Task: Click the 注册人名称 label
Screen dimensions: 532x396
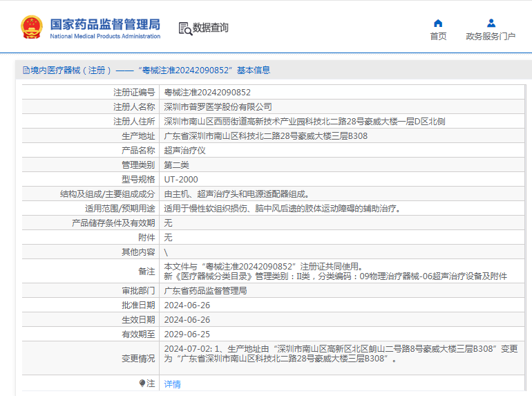Action: pos(134,107)
